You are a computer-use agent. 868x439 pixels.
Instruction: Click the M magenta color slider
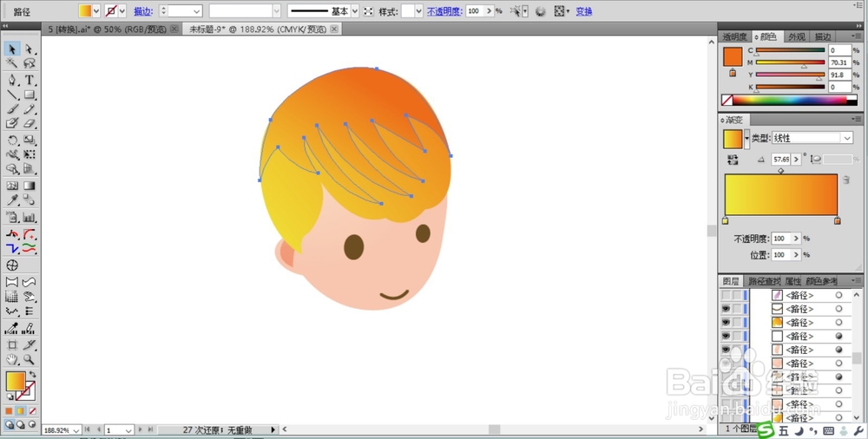pos(791,62)
